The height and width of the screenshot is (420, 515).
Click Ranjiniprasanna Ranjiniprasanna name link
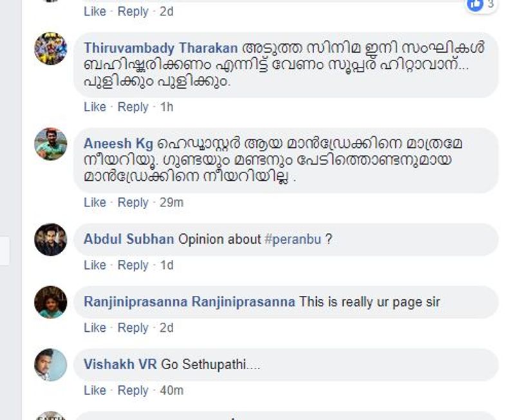coord(189,302)
